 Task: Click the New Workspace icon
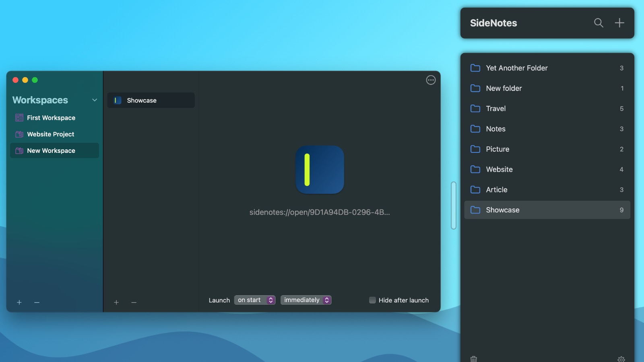pos(19,150)
